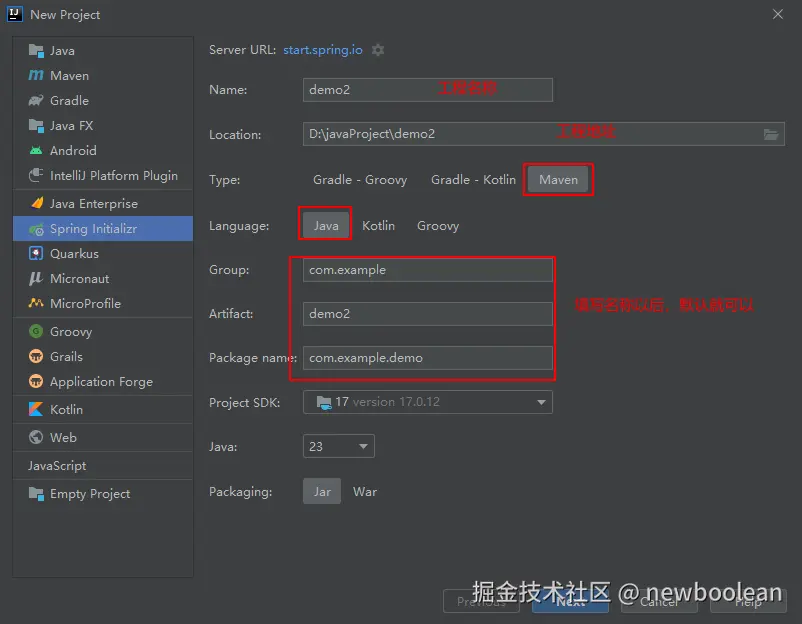Switch to Java Enterprise generator
The height and width of the screenshot is (624, 802).
(x=103, y=204)
